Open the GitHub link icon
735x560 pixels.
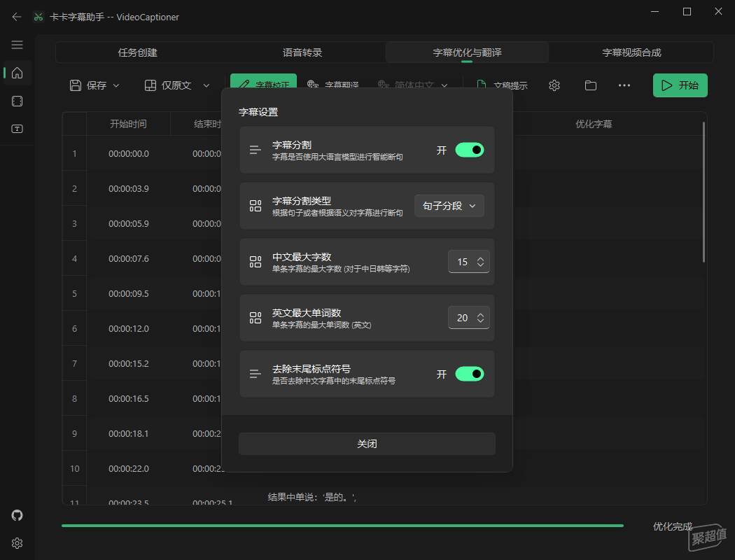pyautogui.click(x=17, y=515)
